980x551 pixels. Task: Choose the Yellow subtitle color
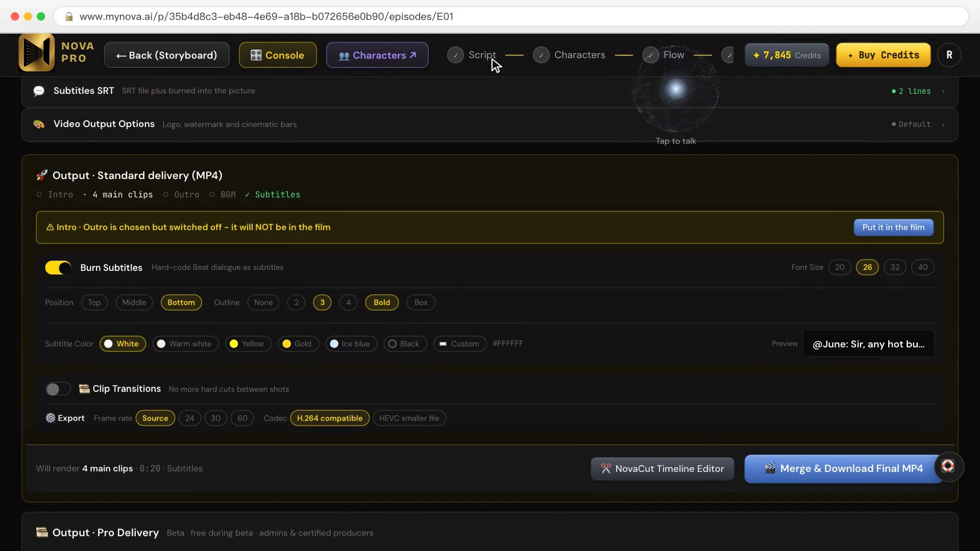(x=248, y=344)
